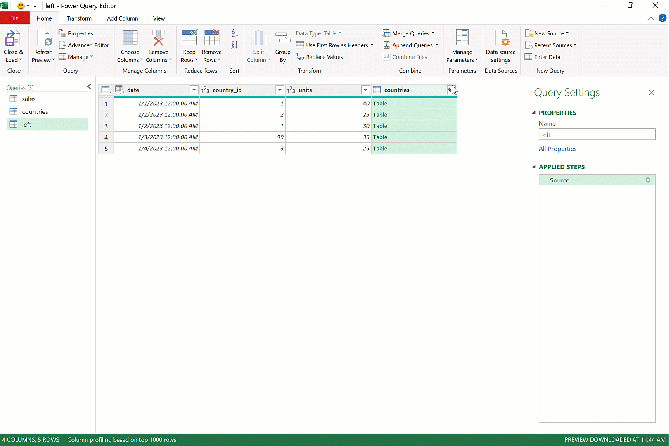This screenshot has height=446, width=669.
Task: Collapse the Queries pane
Action: pyautogui.click(x=89, y=87)
